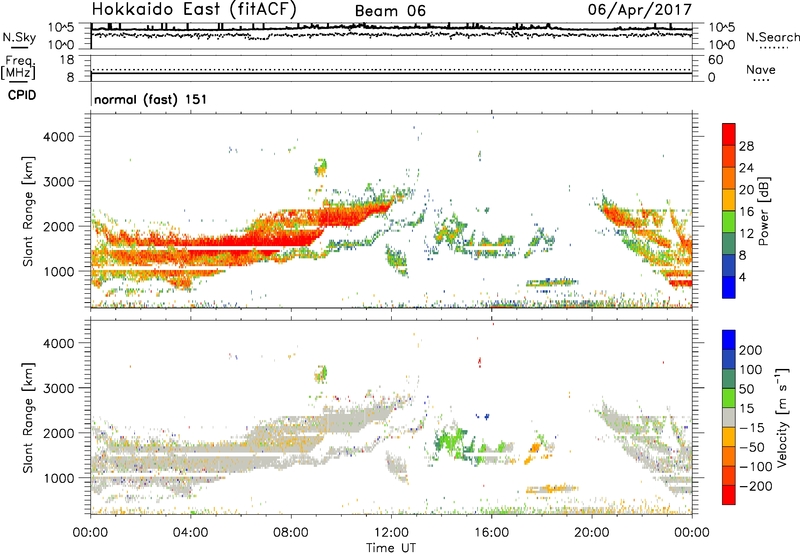Click the velocity color bar's green '50' segment
The image size is (800, 554).
click(729, 398)
